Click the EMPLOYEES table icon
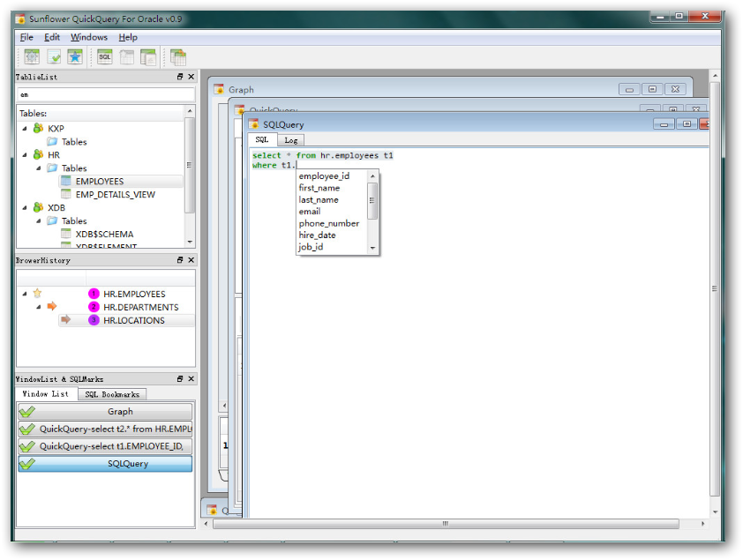 [x=66, y=182]
